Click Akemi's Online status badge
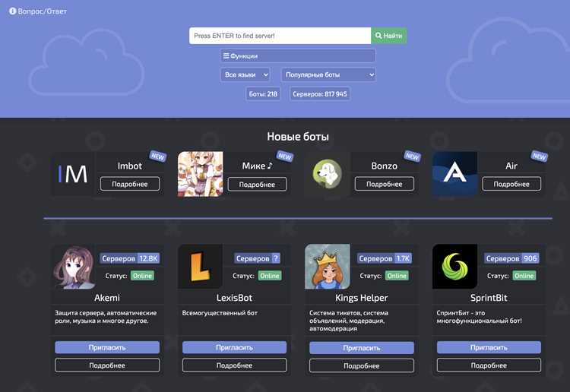 coord(142,276)
